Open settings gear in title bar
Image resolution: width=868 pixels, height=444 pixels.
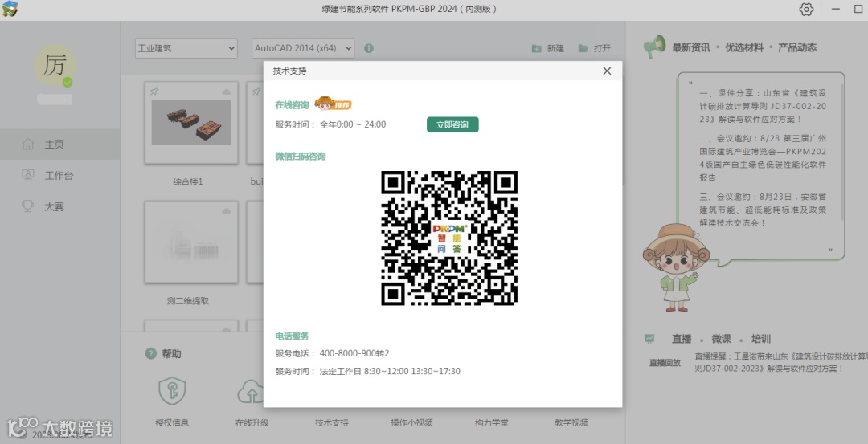pos(806,10)
